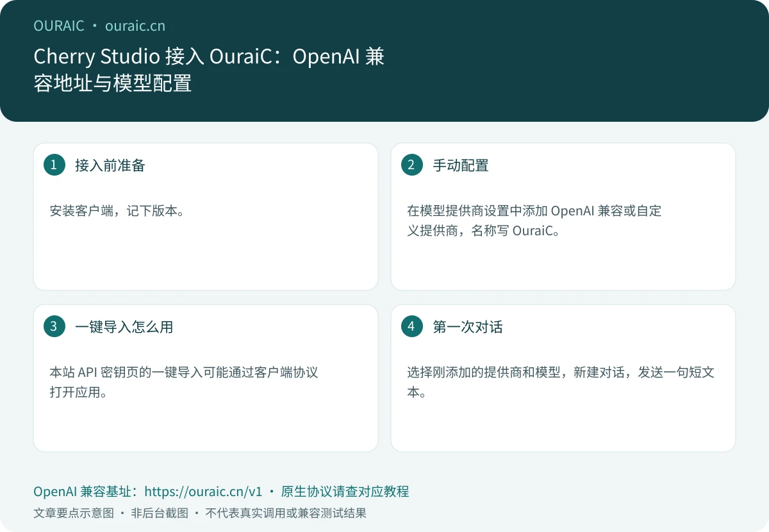
Task: Select the 接入前准备 card heading
Action: coord(110,165)
